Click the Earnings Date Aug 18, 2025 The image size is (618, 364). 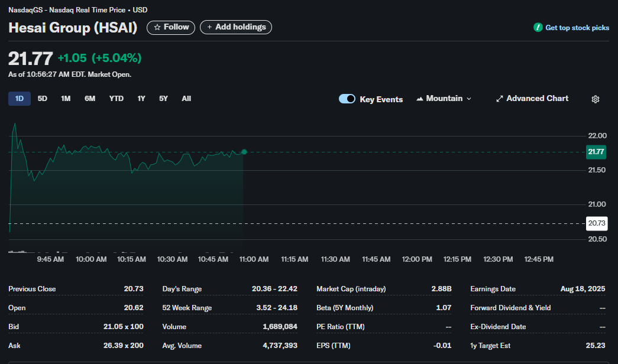[x=583, y=289]
